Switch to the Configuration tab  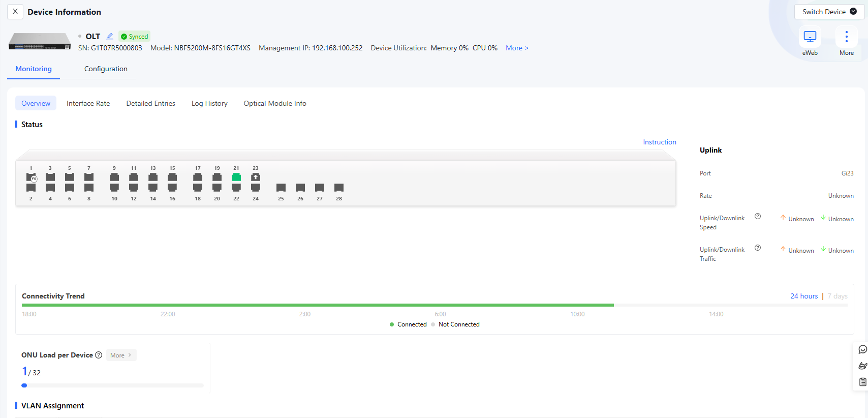point(106,69)
